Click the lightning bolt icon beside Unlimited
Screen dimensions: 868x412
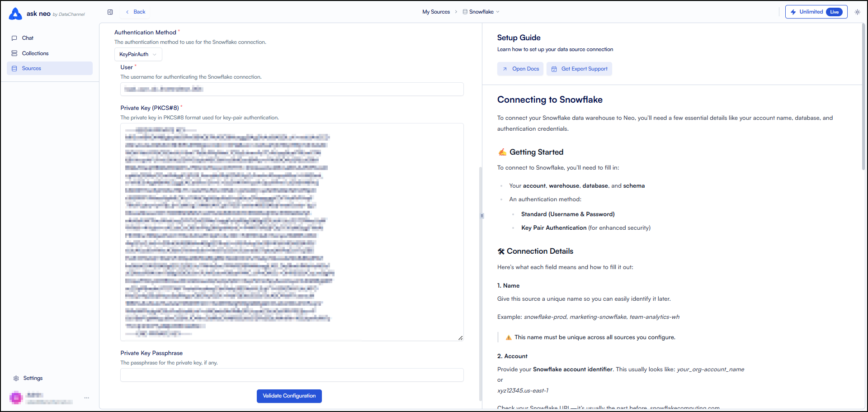(x=793, y=12)
